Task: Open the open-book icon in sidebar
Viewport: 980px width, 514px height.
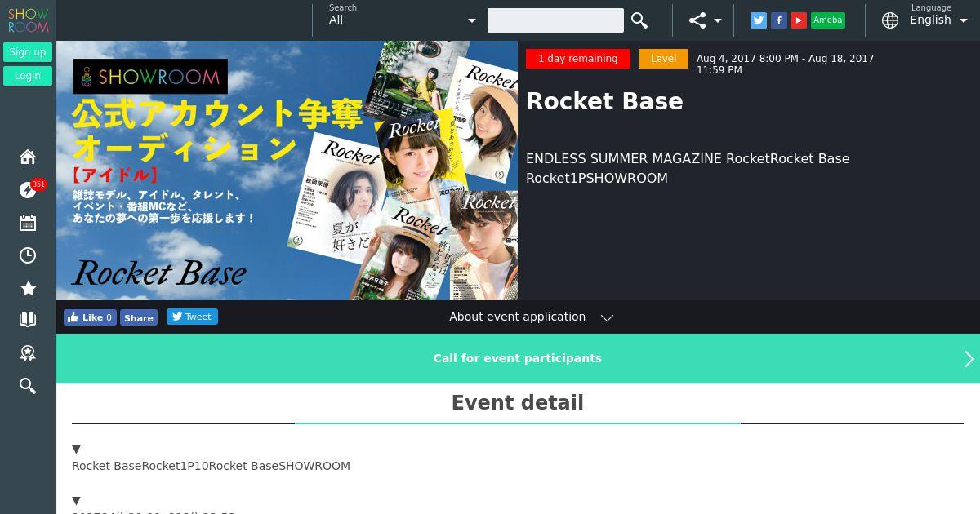Action: 28,320
